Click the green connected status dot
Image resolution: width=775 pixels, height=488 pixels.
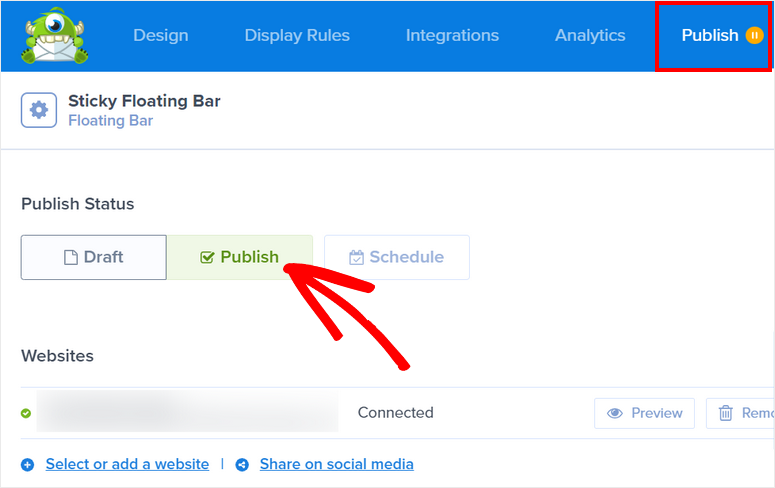(x=26, y=413)
